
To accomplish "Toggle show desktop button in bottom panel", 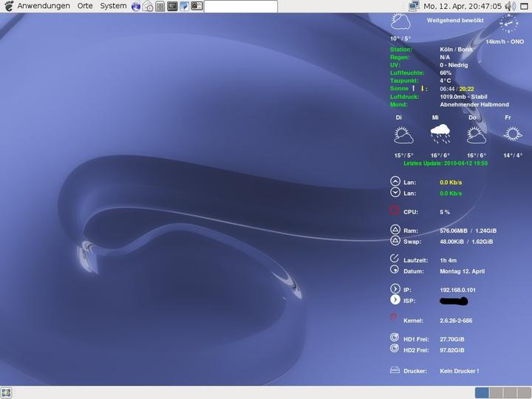I will (7, 392).
